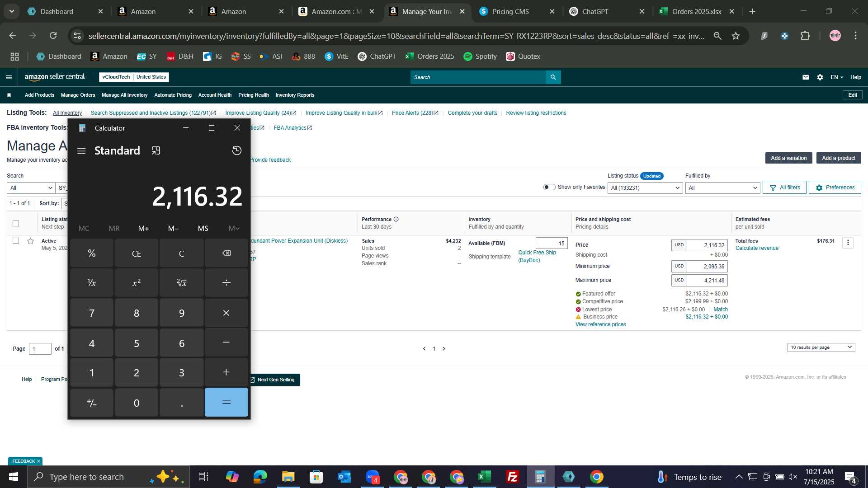Viewport: 868px width, 488px height.
Task: Dismiss the FEEDBACK tag close x
Action: [x=38, y=461]
